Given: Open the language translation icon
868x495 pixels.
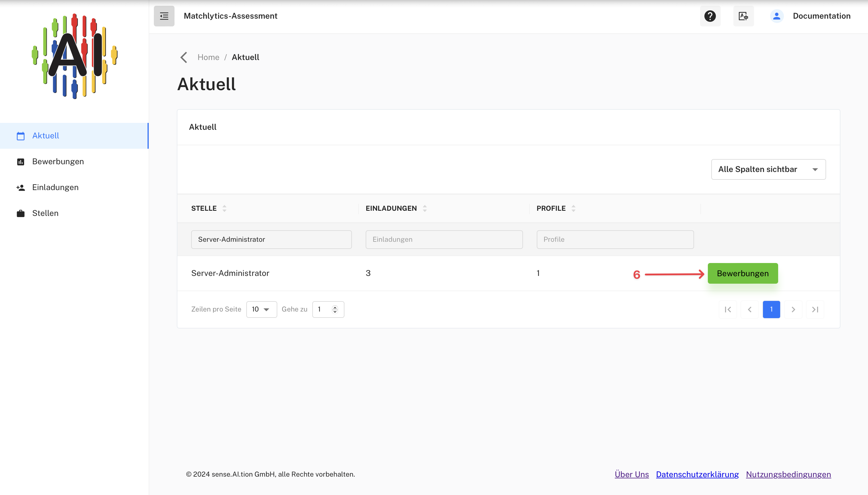Looking at the screenshot, I should tap(743, 16).
